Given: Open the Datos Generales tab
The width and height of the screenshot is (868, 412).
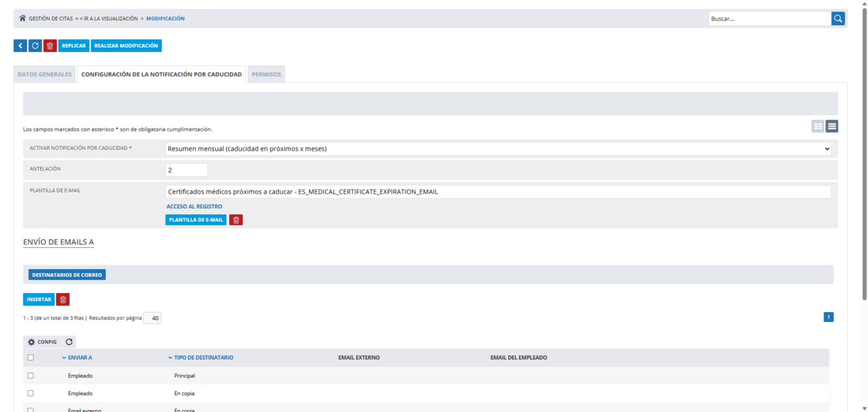Looking at the screenshot, I should coord(45,75).
